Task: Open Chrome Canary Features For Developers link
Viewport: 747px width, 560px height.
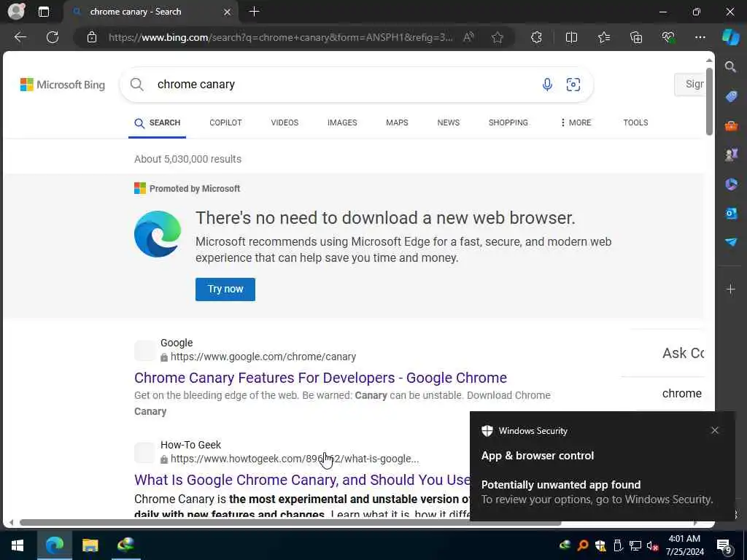Action: (x=320, y=378)
